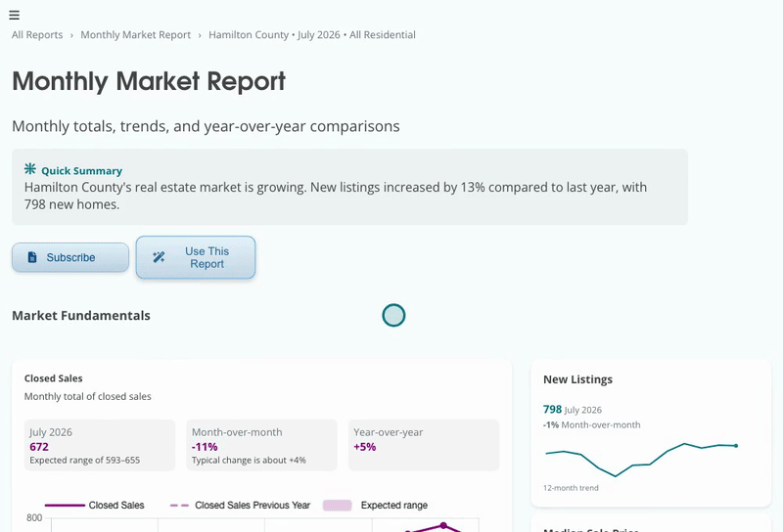Click the New Listings trend sparkline

[x=641, y=459]
